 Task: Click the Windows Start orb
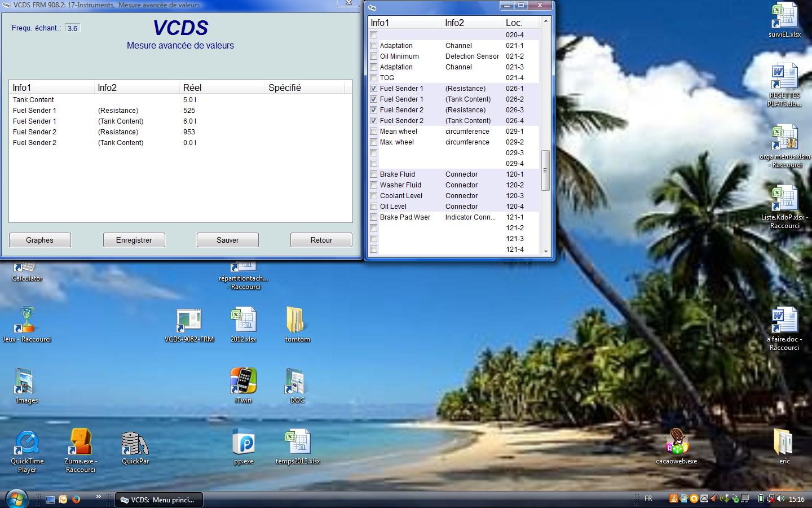(x=16, y=499)
